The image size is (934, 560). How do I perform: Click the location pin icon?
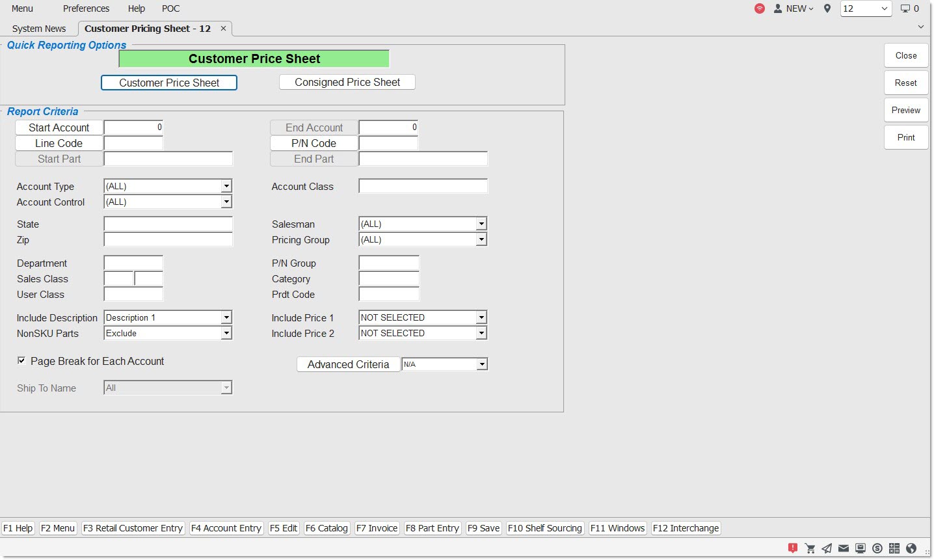pyautogui.click(x=827, y=8)
